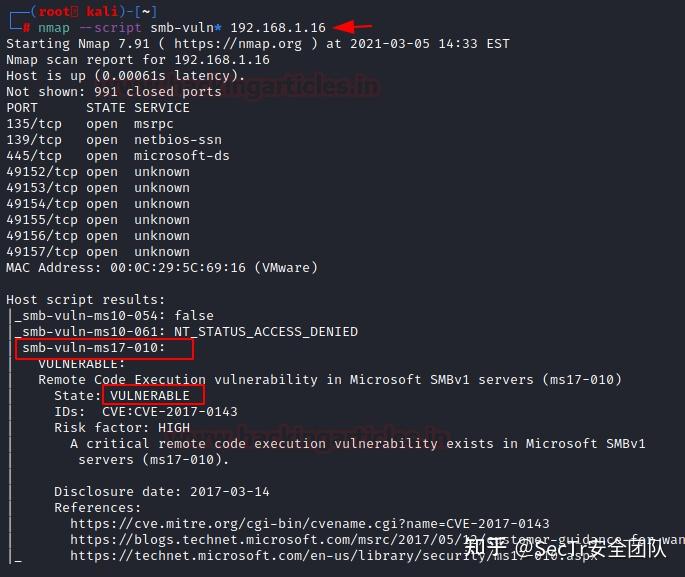The width and height of the screenshot is (685, 577).
Task: Click the Disclosure date 2017-03-14 line
Action: [x=161, y=492]
